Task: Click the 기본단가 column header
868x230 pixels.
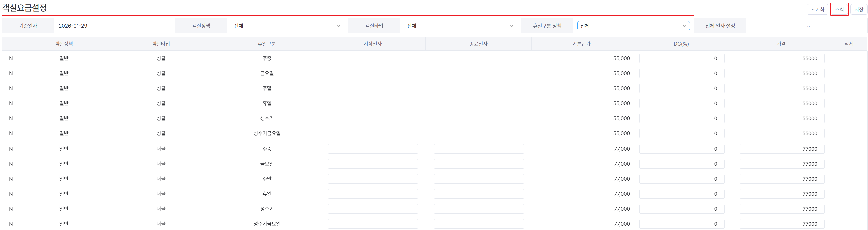Action: click(x=581, y=44)
